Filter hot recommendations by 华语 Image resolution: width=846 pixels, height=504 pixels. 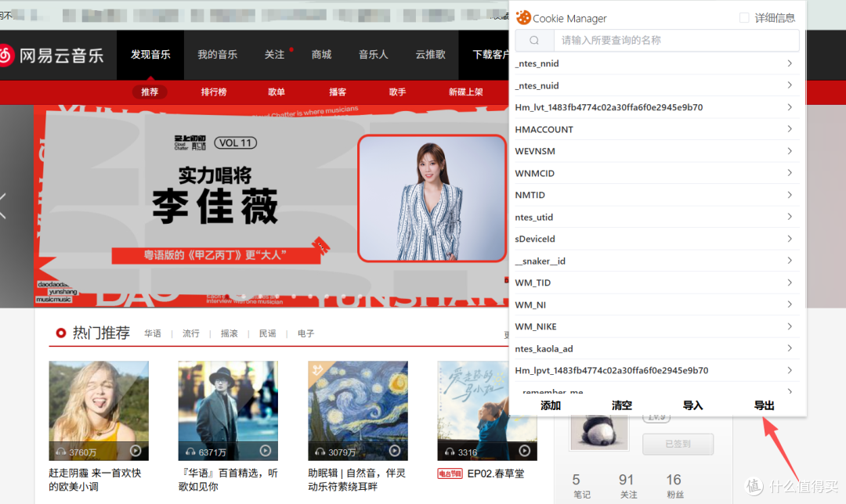[x=153, y=333]
